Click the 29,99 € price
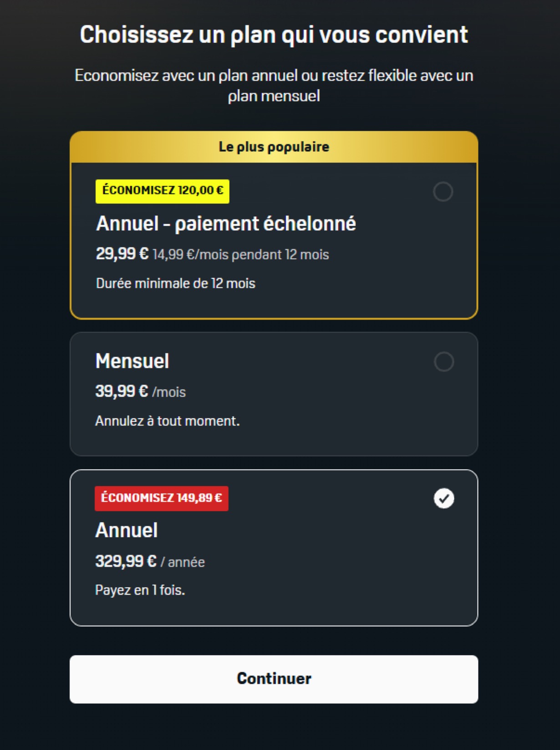The width and height of the screenshot is (560, 750). click(122, 254)
